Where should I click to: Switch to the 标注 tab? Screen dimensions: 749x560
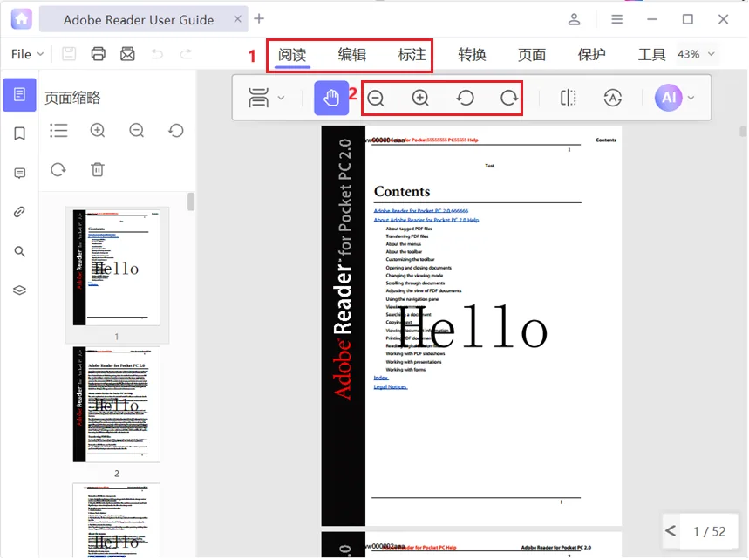412,55
